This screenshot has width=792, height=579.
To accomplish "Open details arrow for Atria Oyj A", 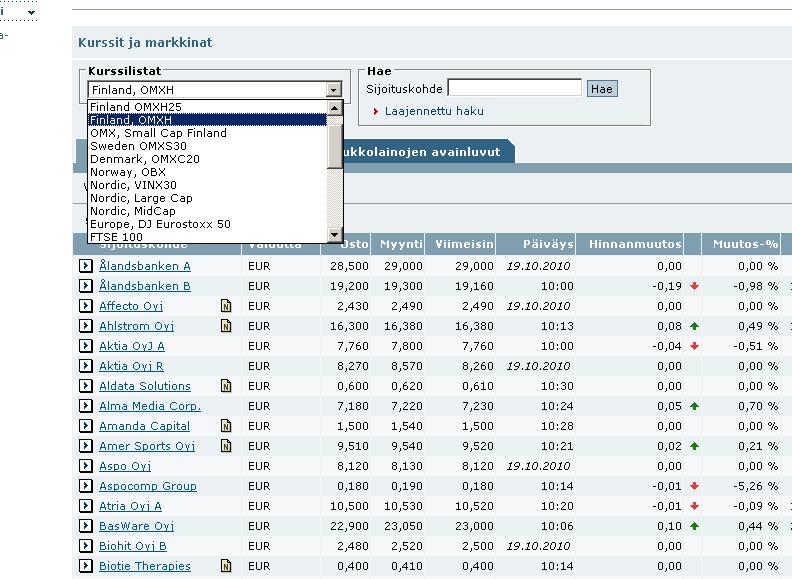I will pyautogui.click(x=86, y=506).
